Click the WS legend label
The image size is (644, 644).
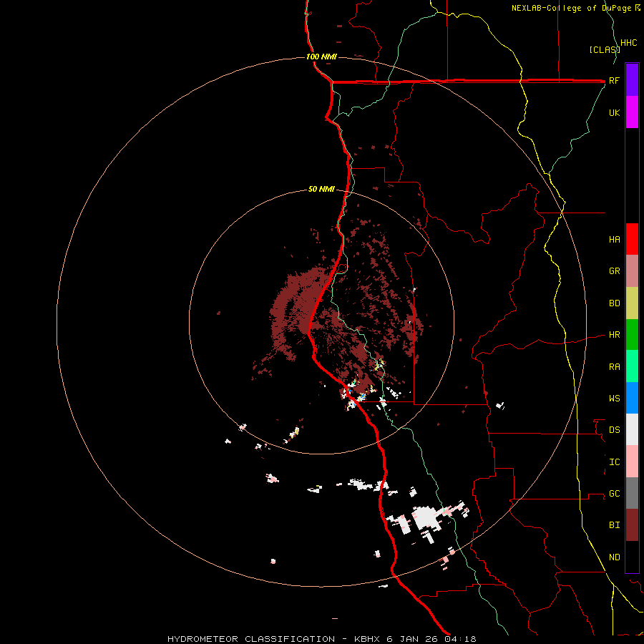tap(614, 399)
